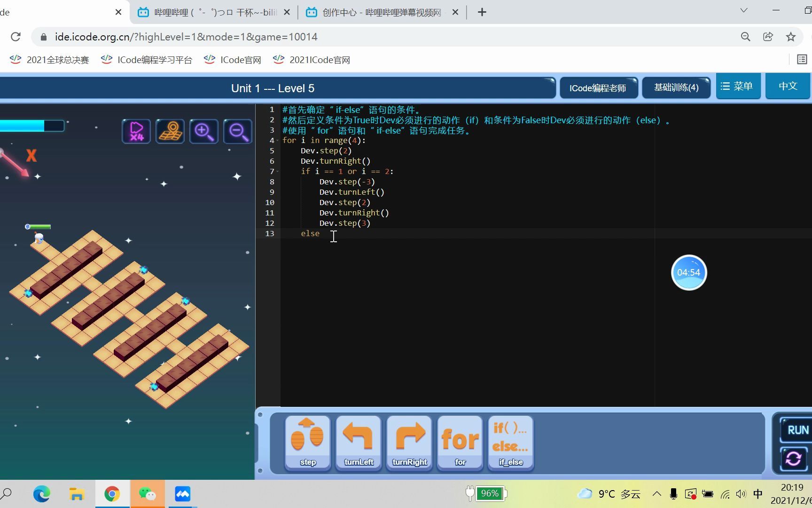Image resolution: width=812 pixels, height=508 pixels.
Task: Select the turnLeft code block
Action: pyautogui.click(x=358, y=442)
